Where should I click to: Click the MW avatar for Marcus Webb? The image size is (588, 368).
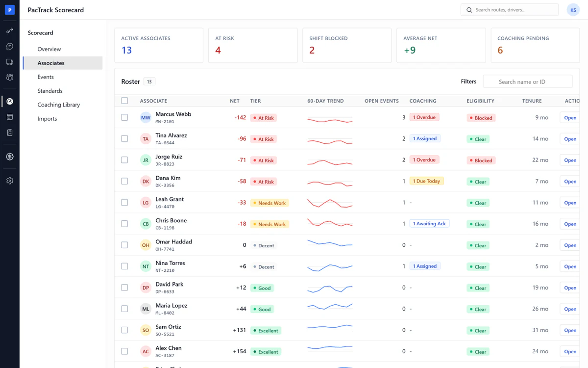146,118
